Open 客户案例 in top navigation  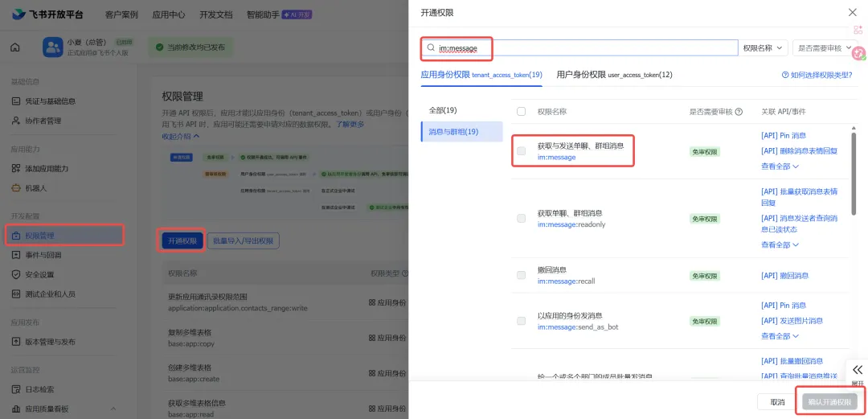[121, 15]
